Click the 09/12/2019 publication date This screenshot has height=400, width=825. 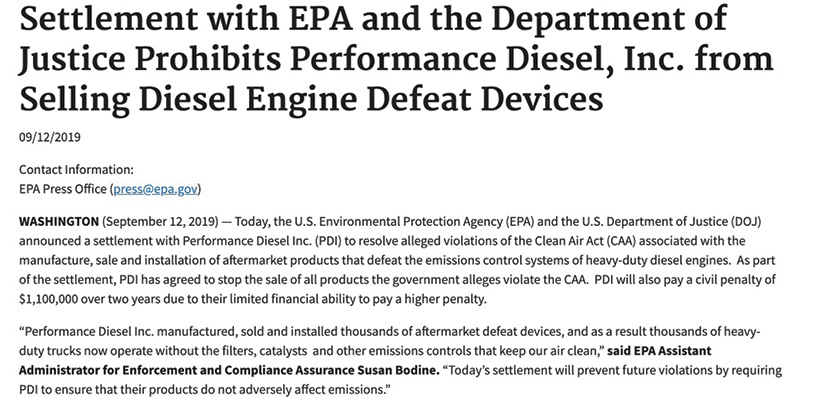(x=50, y=137)
